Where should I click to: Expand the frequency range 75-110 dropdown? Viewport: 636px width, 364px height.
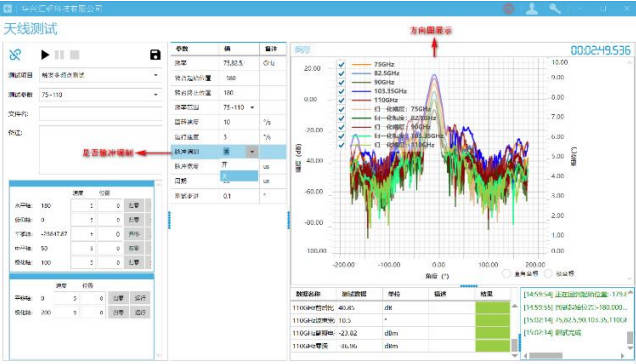coord(252,108)
